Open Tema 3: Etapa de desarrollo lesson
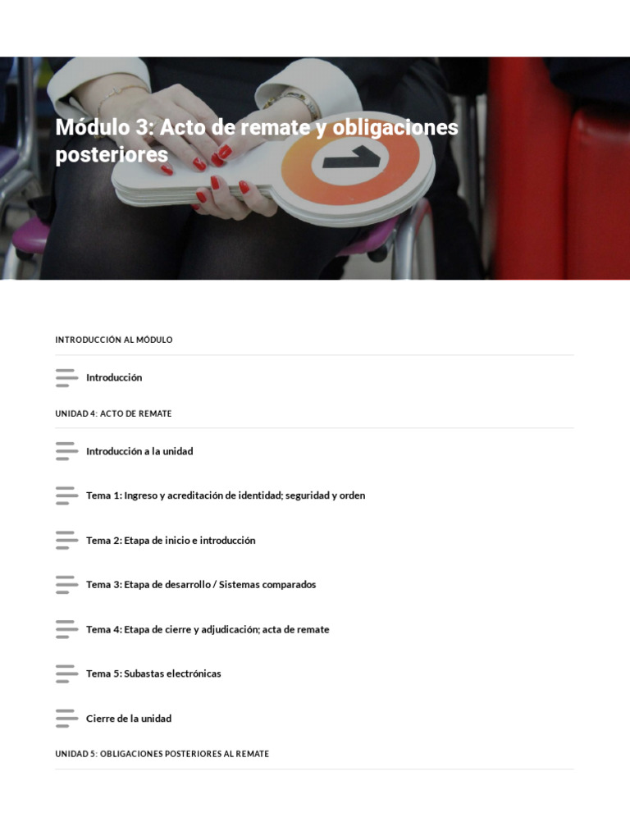The height and width of the screenshot is (840, 630). [x=201, y=584]
